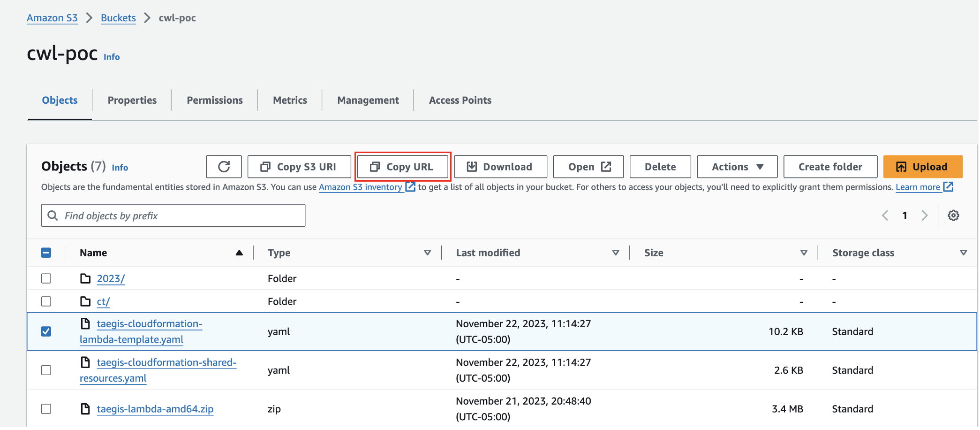Open the Actions dropdown menu
This screenshot has width=980, height=430.
pos(737,167)
